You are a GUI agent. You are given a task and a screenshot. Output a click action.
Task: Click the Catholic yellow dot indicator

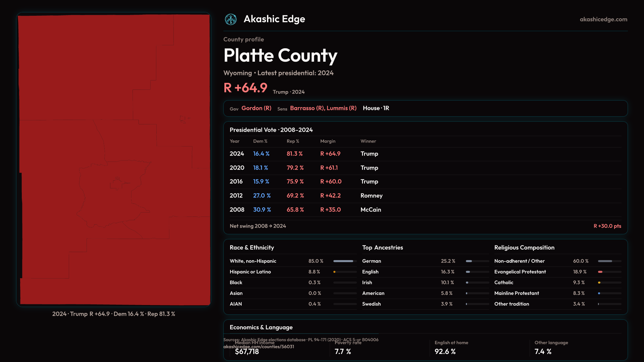pos(599,283)
